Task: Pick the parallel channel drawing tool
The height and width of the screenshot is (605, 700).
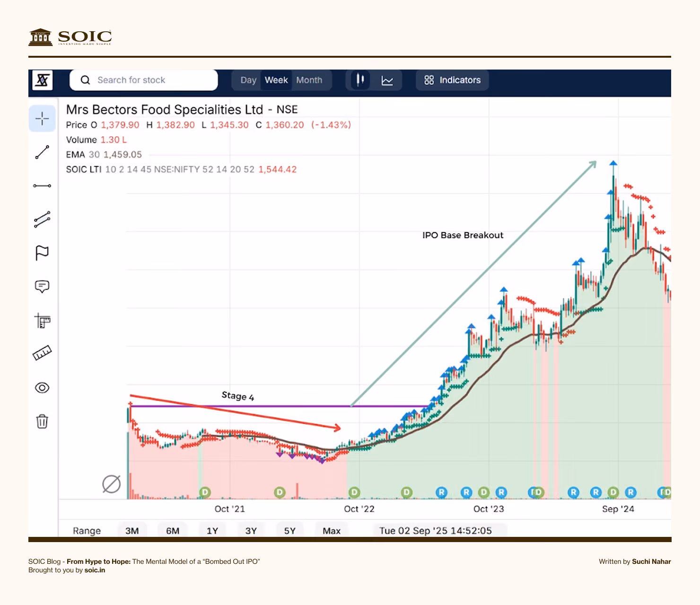Action: click(42, 219)
